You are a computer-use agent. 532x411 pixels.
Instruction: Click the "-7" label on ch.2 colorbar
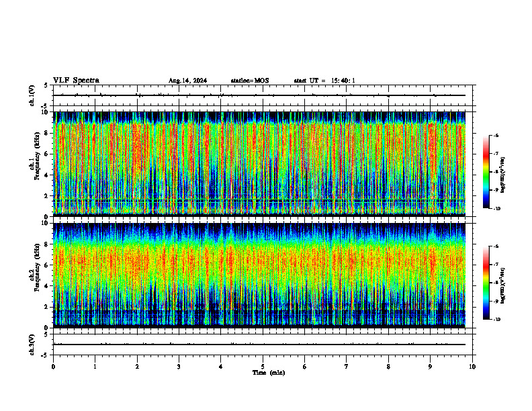(496, 265)
